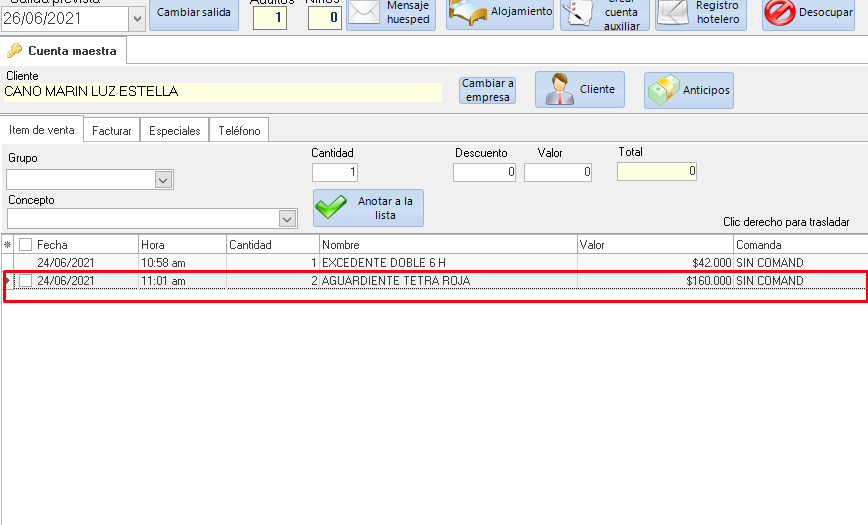
Task: Click the Desocupar prohibition icon
Action: coord(780,13)
